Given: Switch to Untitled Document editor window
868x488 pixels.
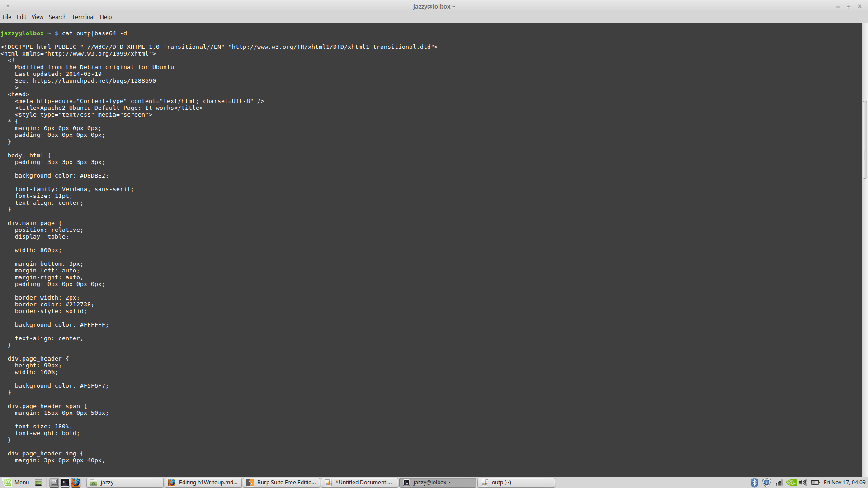Looking at the screenshot, I should [360, 483].
